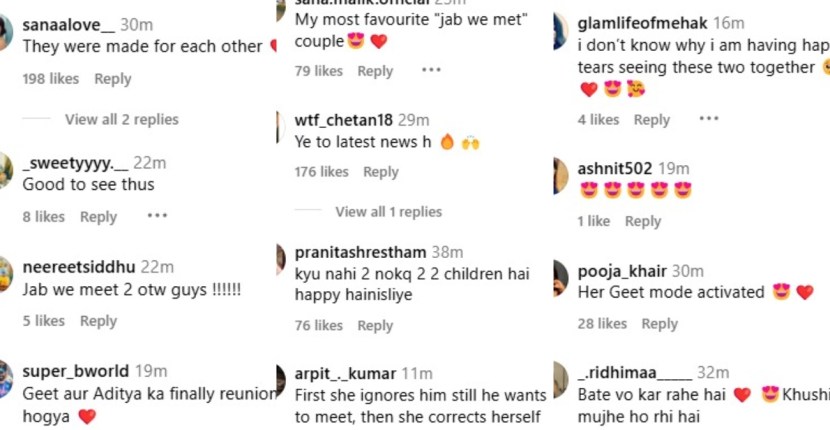Open super_bworld username profile

point(76,371)
